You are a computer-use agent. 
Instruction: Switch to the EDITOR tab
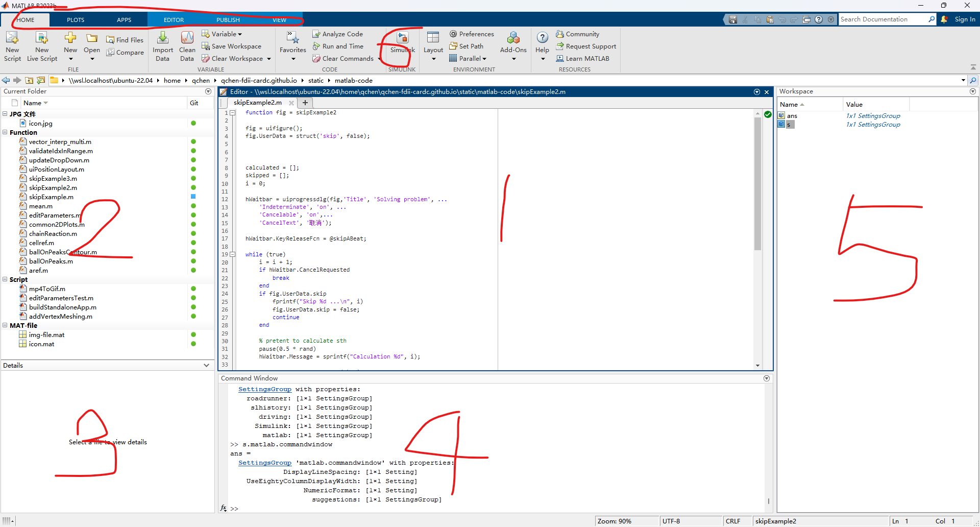174,20
